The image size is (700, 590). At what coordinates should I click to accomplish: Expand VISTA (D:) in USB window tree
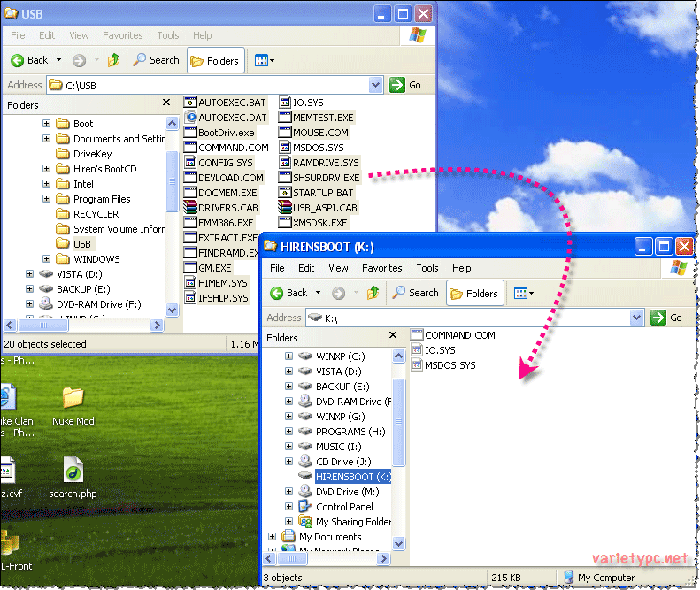29,274
